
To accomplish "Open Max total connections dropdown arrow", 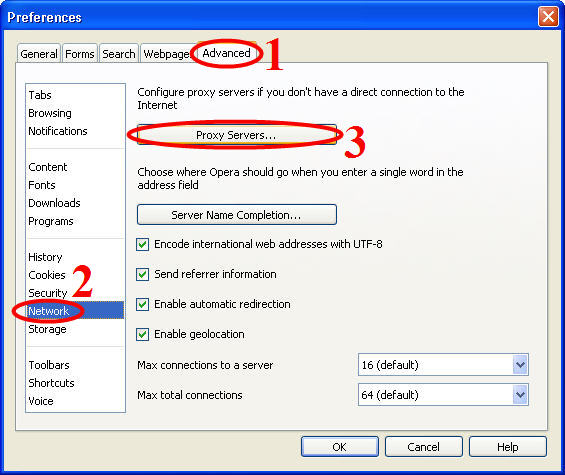I will [x=520, y=395].
